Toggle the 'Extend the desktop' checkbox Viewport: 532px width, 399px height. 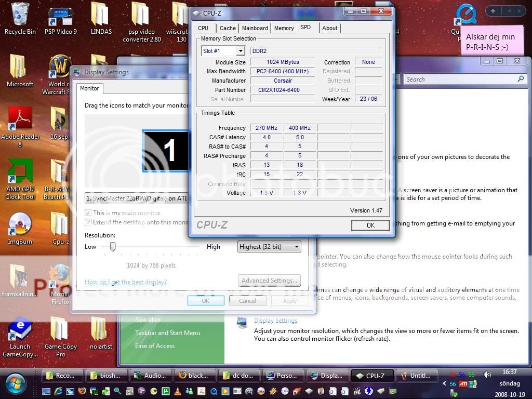point(88,222)
